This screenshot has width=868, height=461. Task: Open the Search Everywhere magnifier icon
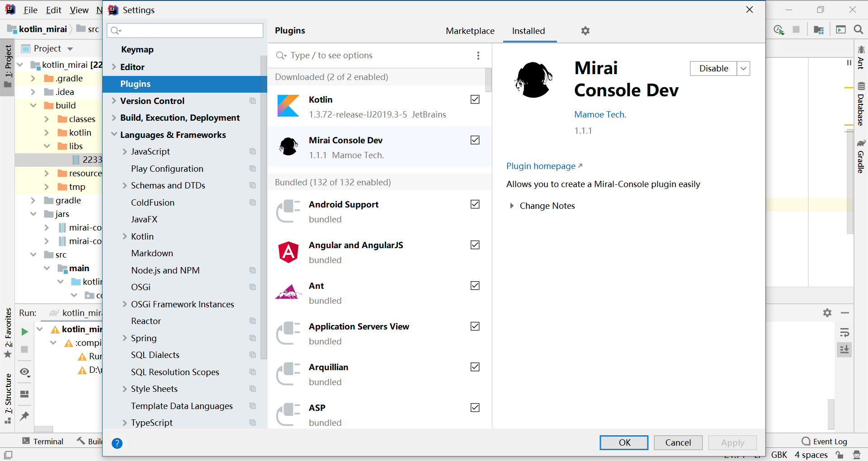pyautogui.click(x=858, y=29)
